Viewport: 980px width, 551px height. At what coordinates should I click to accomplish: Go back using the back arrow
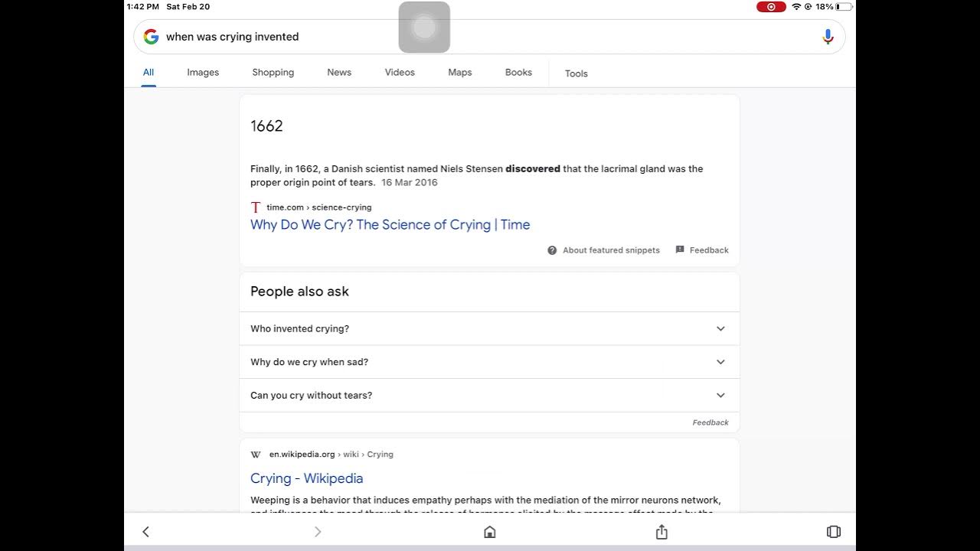[x=145, y=532]
